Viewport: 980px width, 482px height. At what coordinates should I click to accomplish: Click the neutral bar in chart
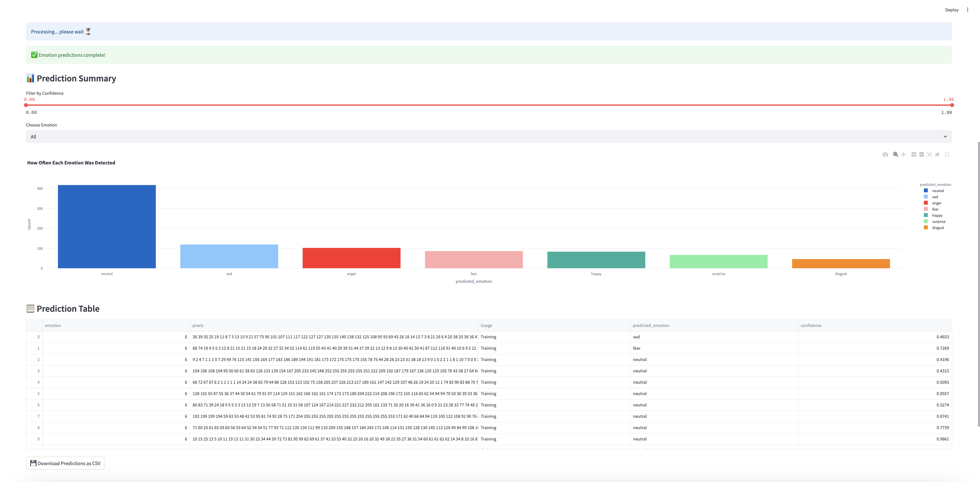pos(107,226)
